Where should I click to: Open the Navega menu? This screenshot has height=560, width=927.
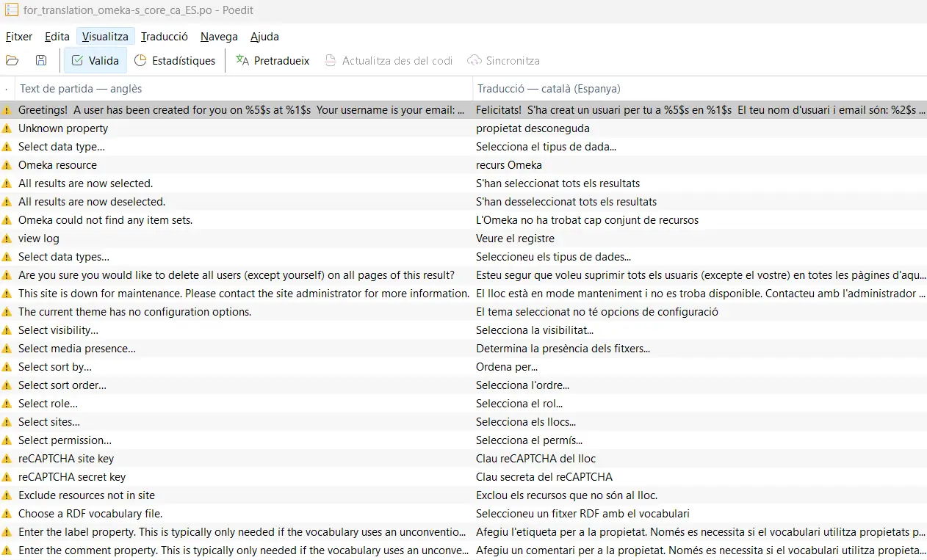(218, 36)
